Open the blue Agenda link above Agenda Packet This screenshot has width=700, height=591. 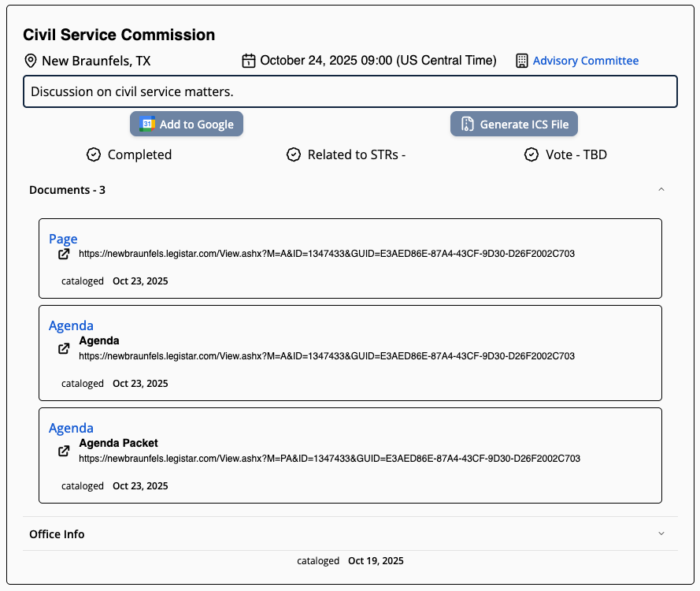point(71,428)
